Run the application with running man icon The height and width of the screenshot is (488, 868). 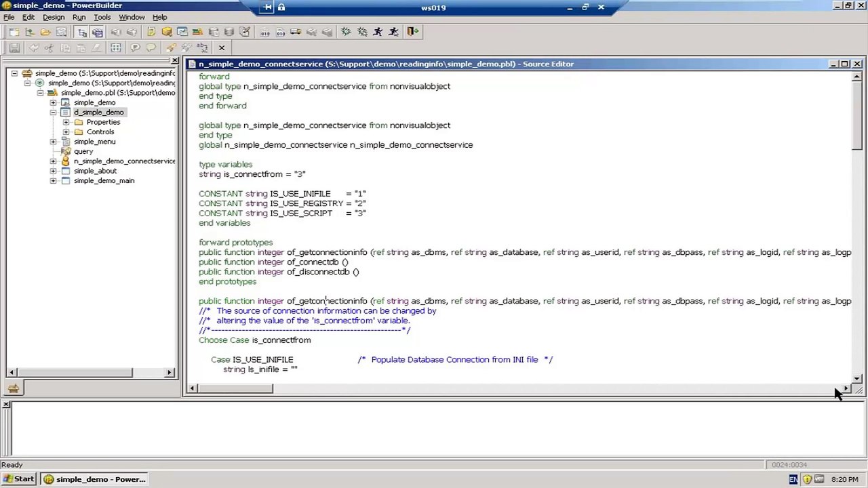(x=378, y=32)
